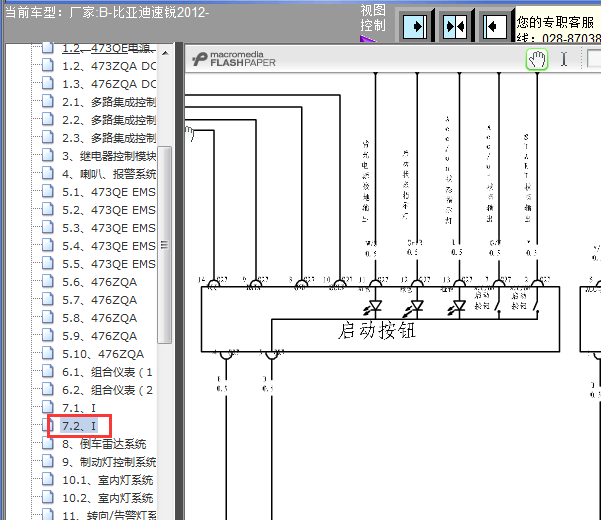Click page icon beside 2.1、多路集成控制

tap(48, 101)
